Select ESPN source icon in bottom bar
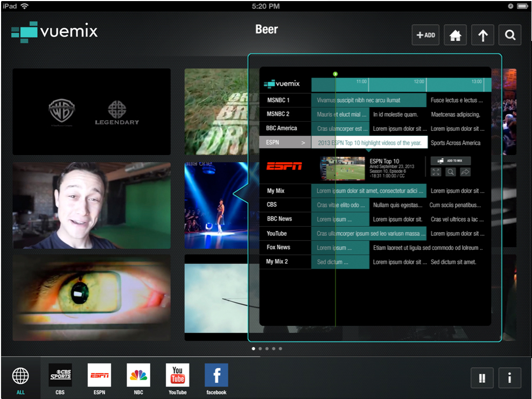 (x=99, y=375)
